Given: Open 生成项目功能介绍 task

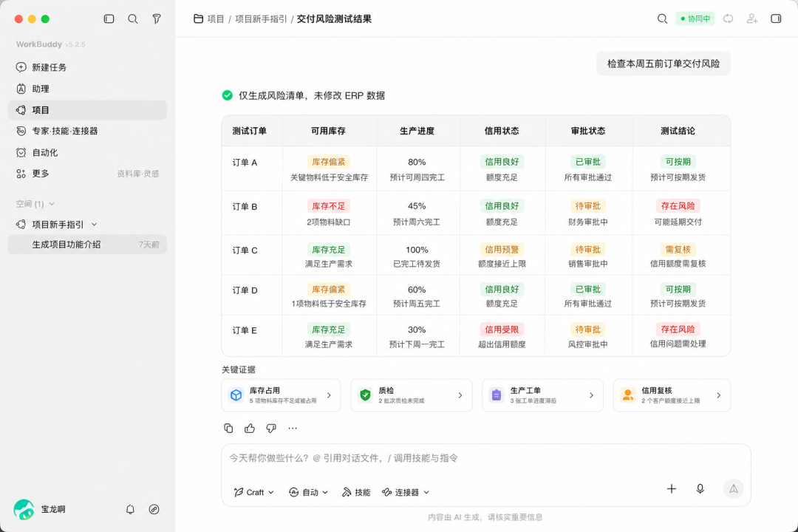Looking at the screenshot, I should [x=87, y=245].
